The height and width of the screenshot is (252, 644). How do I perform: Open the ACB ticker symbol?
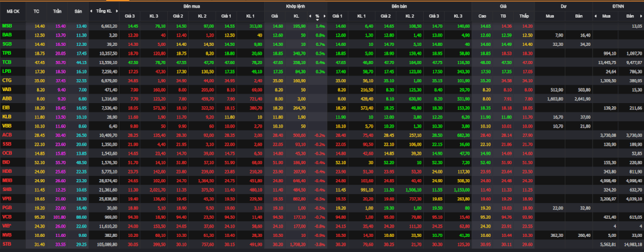(6, 134)
